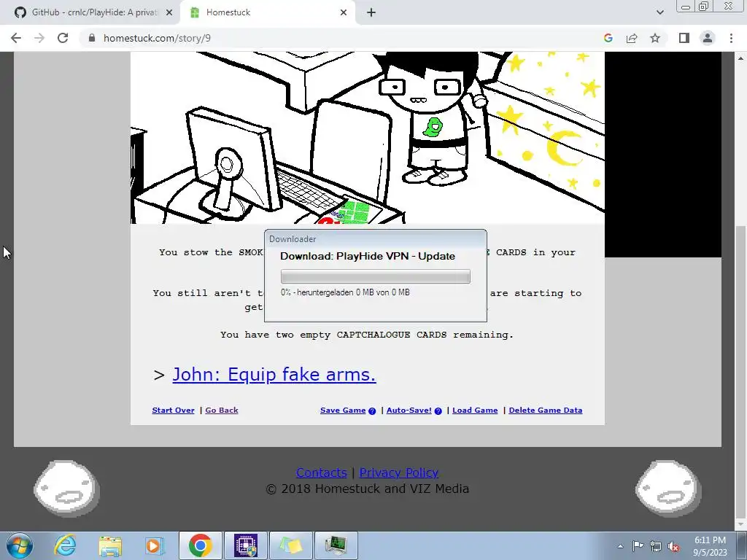Image resolution: width=747 pixels, height=560 pixels.
Task: Open Windows Media Player from taskbar
Action: (154, 545)
